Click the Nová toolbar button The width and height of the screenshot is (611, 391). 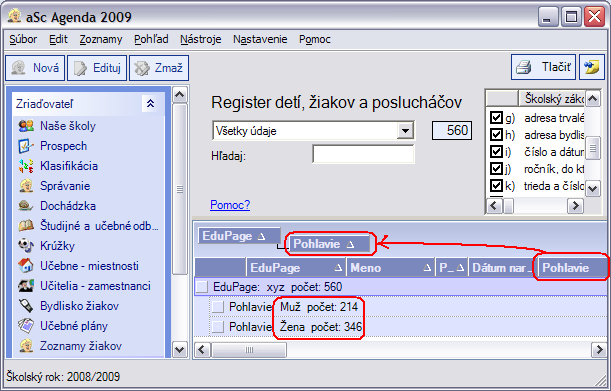coord(35,68)
